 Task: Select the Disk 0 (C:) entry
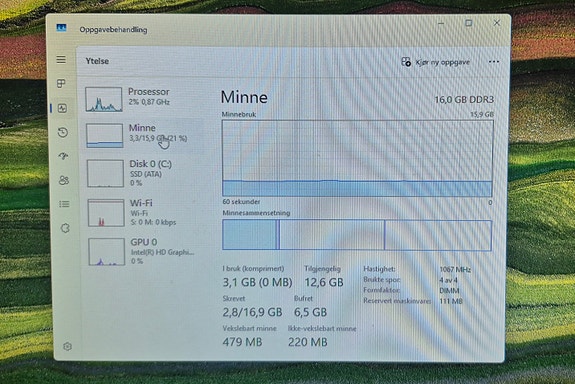pyautogui.click(x=144, y=173)
